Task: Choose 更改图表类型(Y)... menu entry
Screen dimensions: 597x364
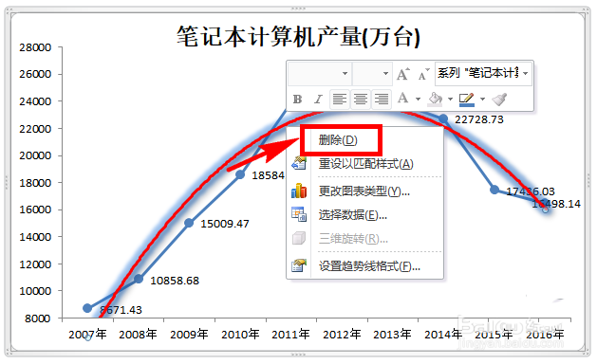Action: [x=364, y=191]
